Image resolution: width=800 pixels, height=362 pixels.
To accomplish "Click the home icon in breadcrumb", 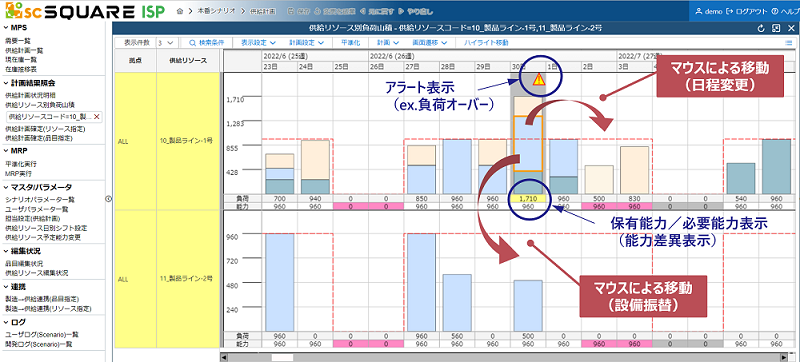I will (180, 11).
